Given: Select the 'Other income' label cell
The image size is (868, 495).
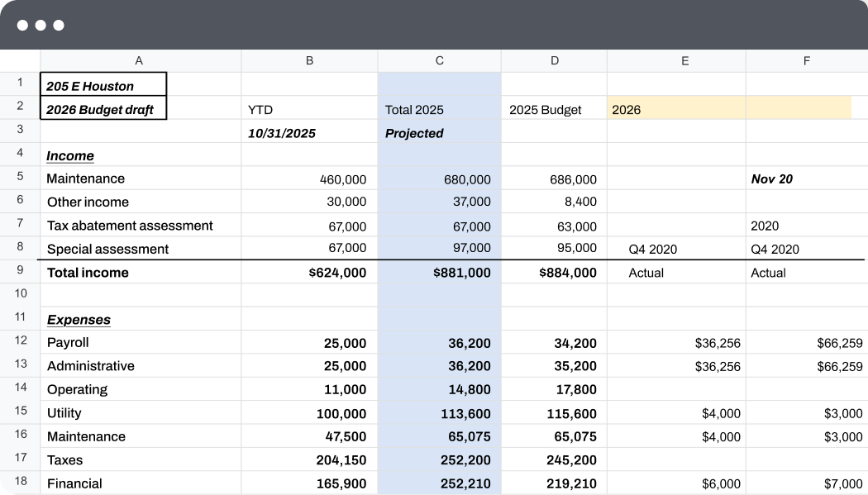Looking at the screenshot, I should coord(141,202).
